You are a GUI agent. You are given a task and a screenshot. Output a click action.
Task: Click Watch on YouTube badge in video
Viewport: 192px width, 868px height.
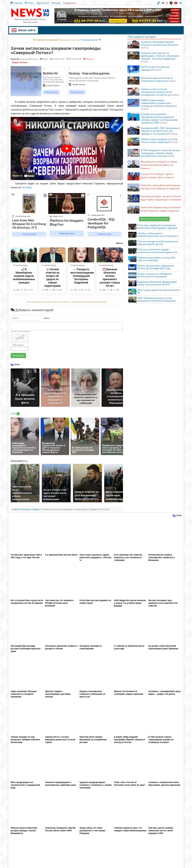coord(23,176)
